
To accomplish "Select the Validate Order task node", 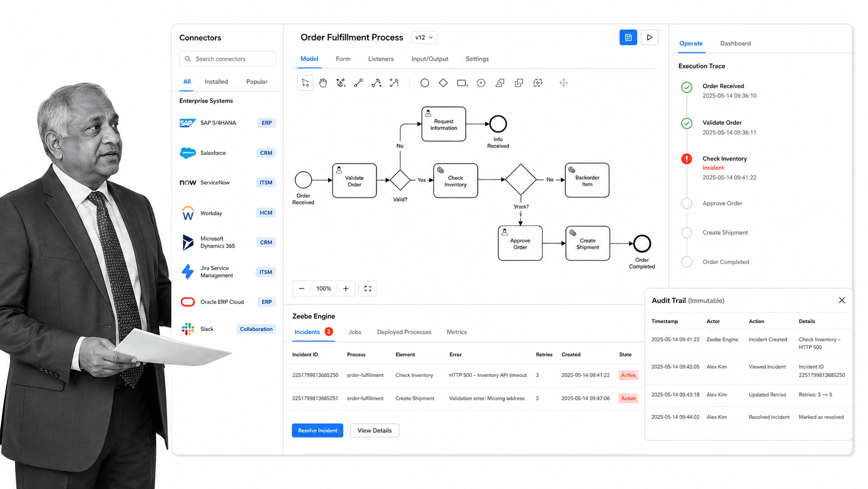I will tap(355, 181).
